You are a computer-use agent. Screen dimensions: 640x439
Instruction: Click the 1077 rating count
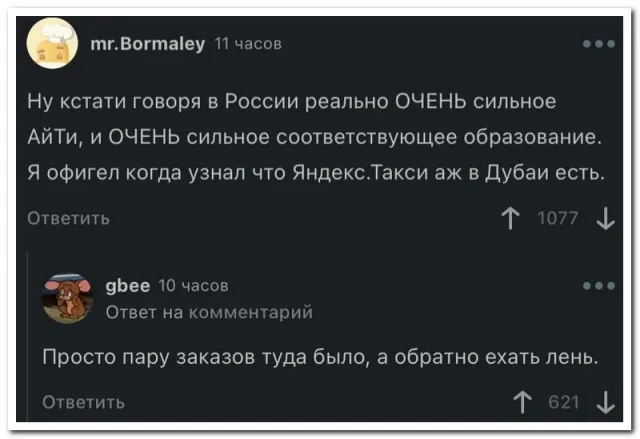point(558,219)
